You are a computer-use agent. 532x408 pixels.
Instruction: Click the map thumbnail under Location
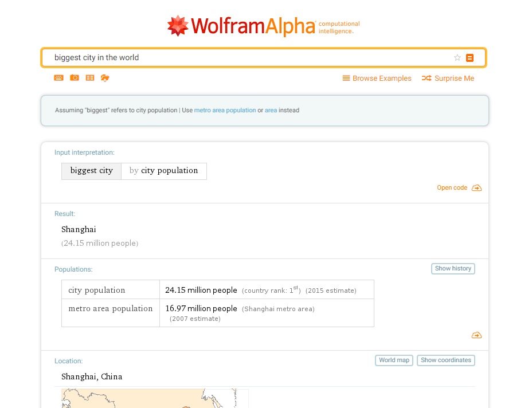tap(155, 398)
